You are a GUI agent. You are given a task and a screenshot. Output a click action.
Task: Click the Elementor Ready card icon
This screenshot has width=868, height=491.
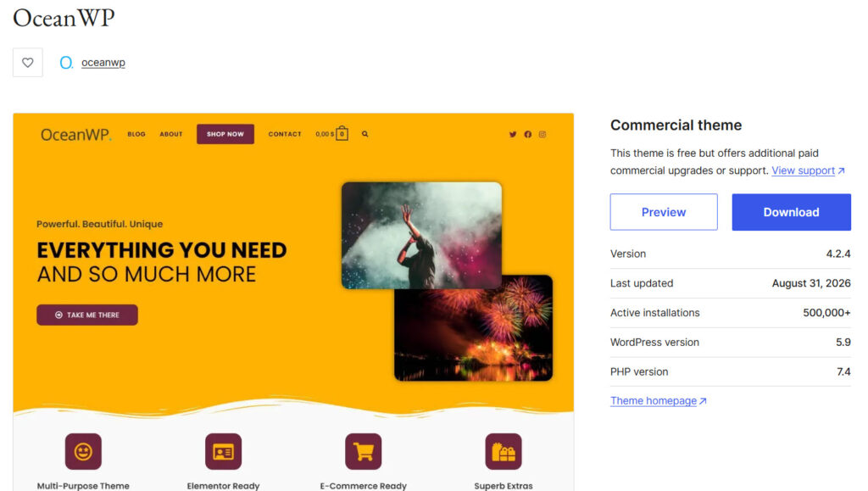tap(223, 451)
